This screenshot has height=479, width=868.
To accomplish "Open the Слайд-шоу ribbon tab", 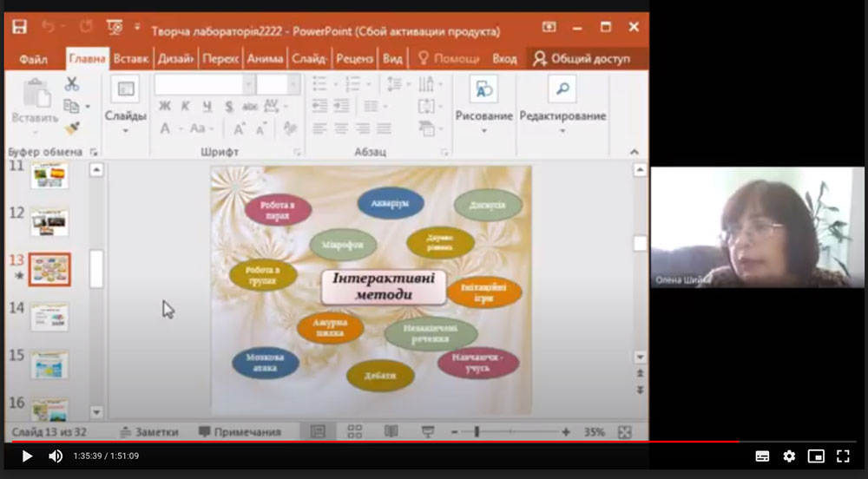I will pyautogui.click(x=309, y=59).
